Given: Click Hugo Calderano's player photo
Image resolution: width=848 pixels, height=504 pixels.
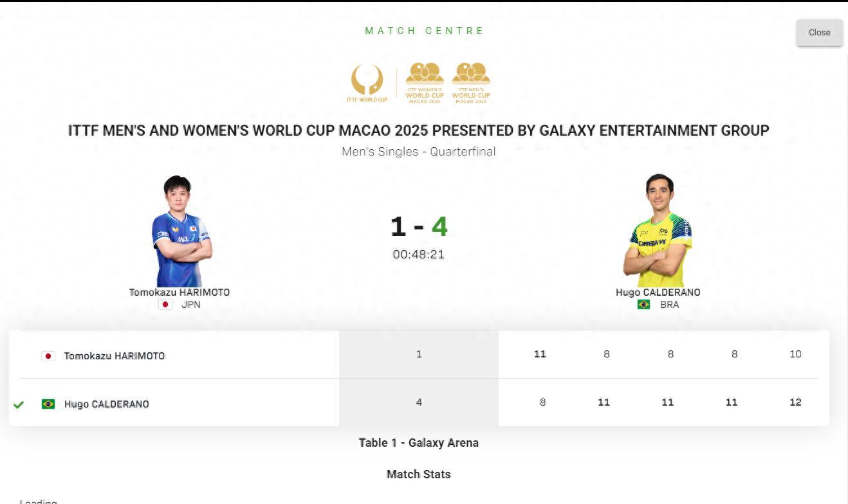Looking at the screenshot, I should (x=658, y=231).
